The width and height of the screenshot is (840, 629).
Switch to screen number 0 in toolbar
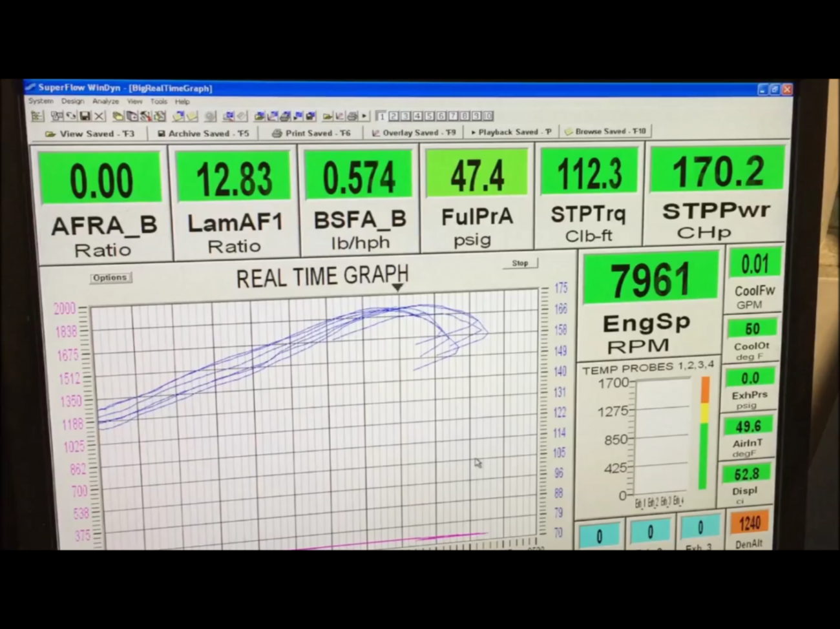488,116
